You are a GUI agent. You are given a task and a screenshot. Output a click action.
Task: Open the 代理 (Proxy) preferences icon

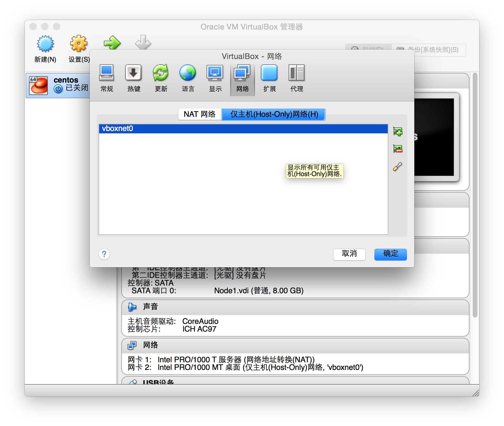[297, 78]
